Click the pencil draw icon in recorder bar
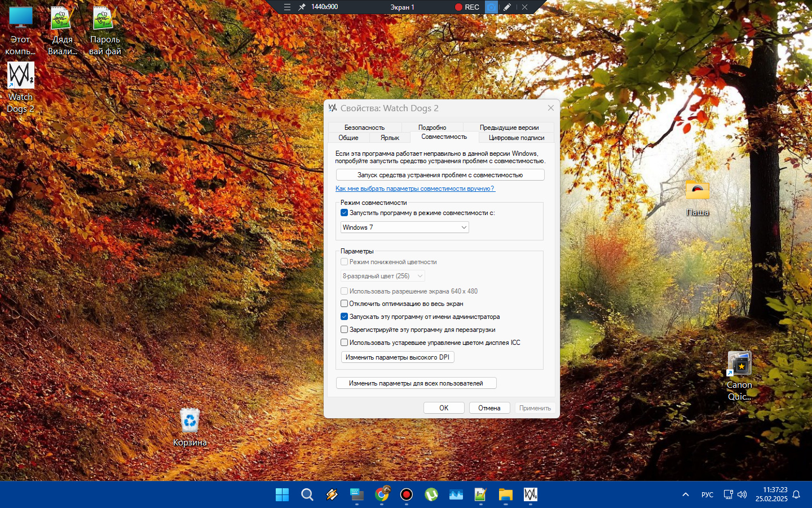The width and height of the screenshot is (812, 508). [507, 7]
